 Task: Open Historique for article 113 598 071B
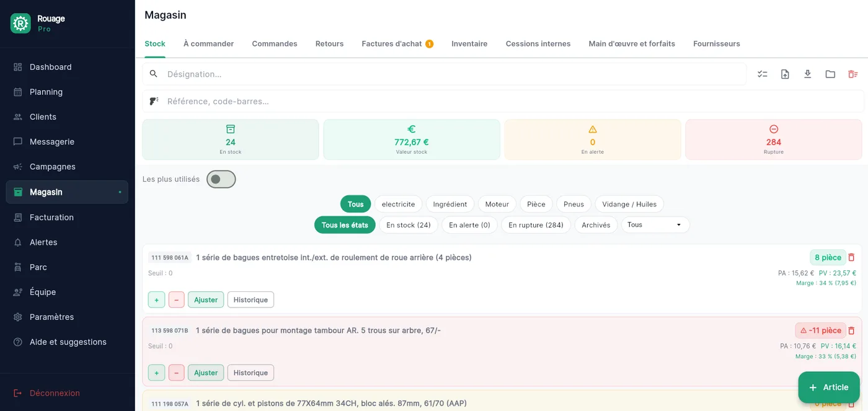250,373
